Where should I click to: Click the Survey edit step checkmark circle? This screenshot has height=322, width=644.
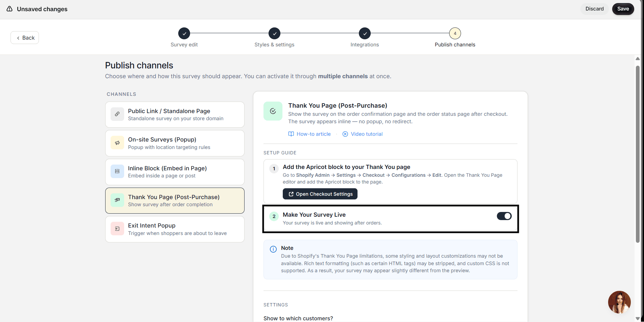coord(184,34)
